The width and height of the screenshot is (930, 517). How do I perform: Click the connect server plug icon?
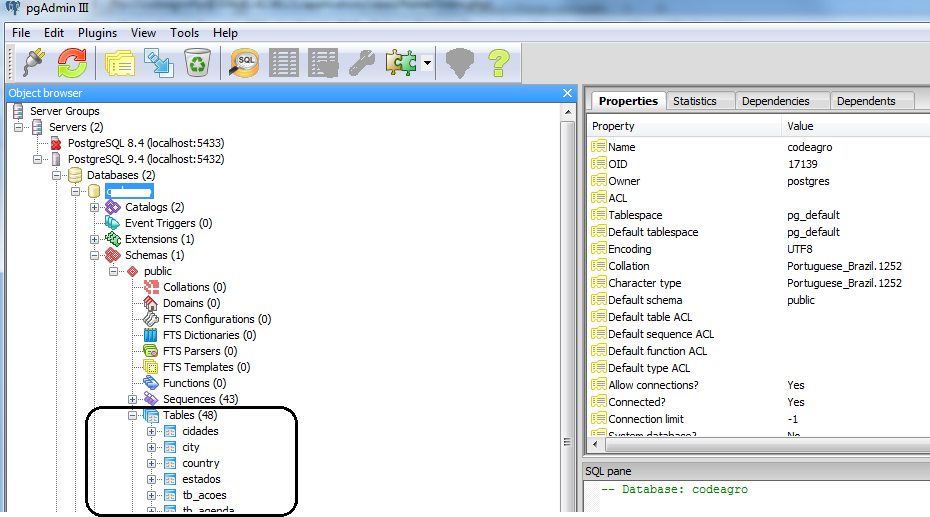(34, 63)
